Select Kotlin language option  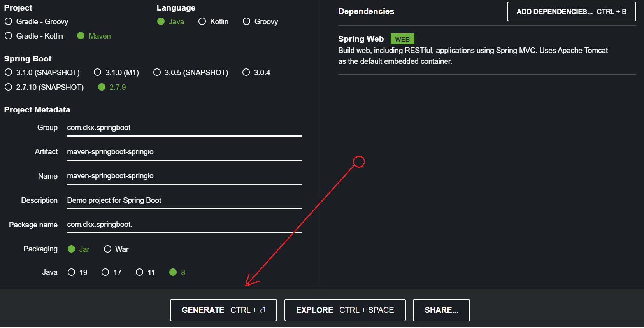[x=213, y=21]
